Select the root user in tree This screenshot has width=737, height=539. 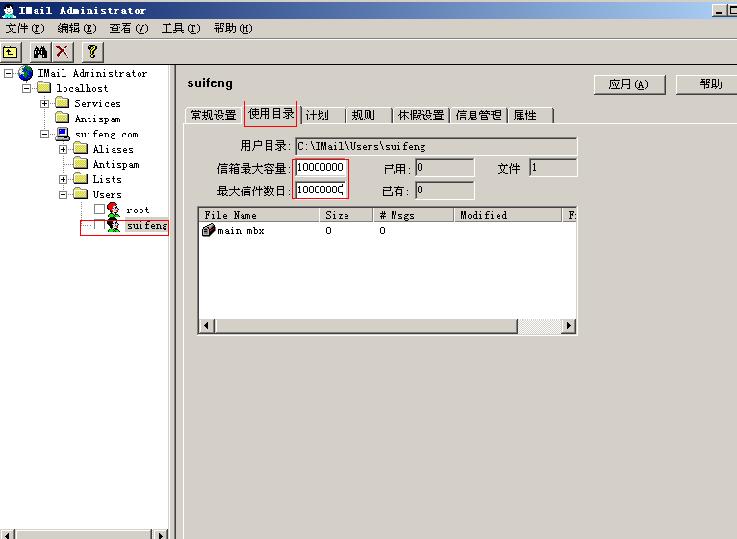(x=137, y=210)
